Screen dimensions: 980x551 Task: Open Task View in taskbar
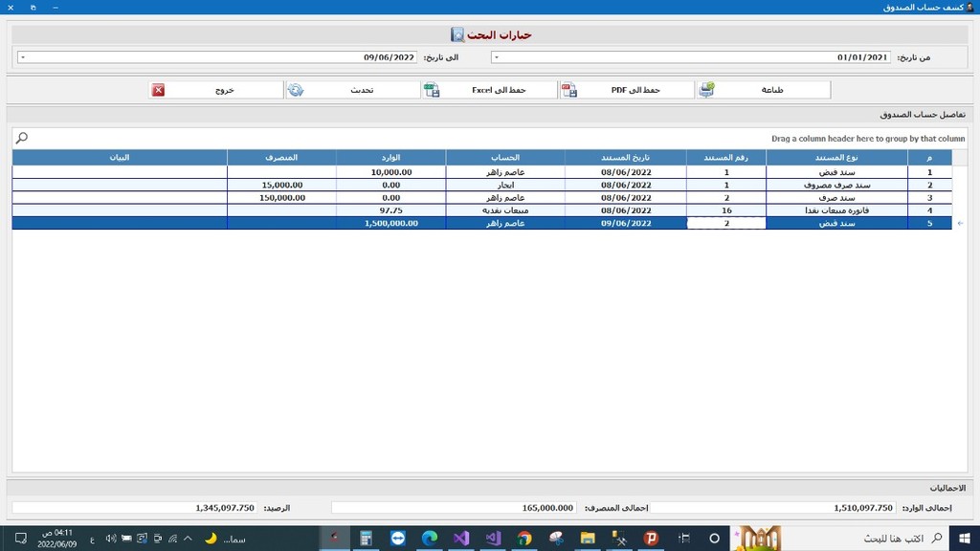click(683, 538)
